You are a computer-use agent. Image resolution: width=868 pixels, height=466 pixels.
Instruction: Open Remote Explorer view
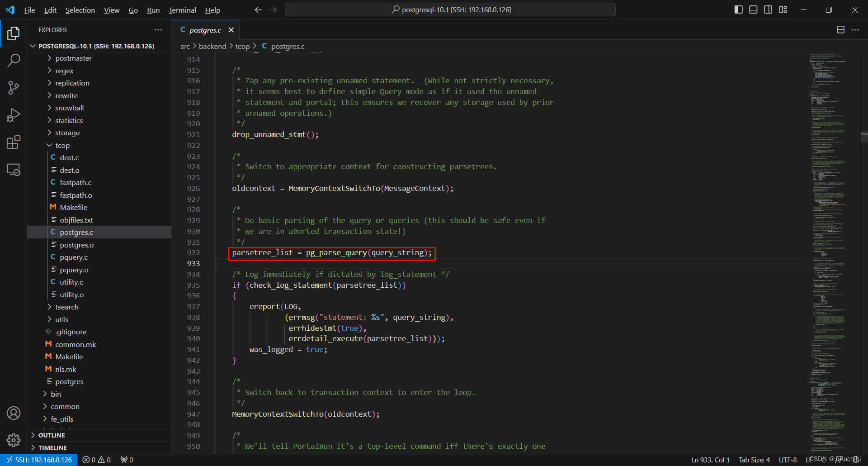(14, 170)
